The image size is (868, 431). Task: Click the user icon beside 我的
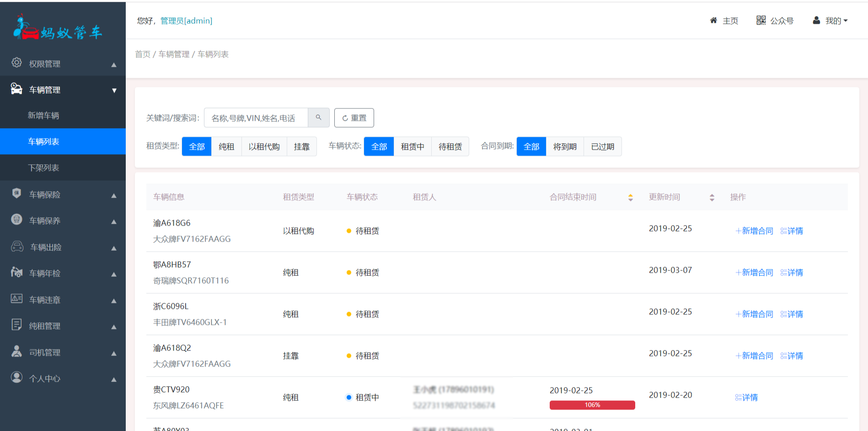tap(816, 21)
